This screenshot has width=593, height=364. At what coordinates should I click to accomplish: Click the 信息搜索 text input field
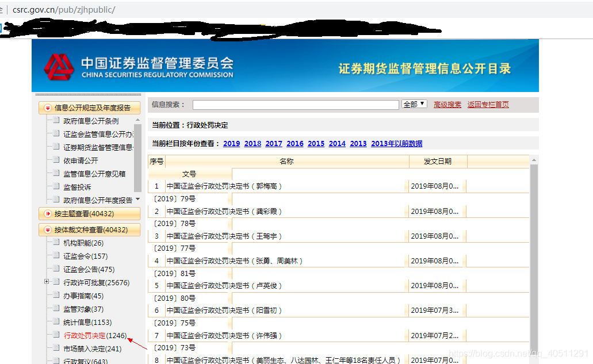tap(296, 105)
